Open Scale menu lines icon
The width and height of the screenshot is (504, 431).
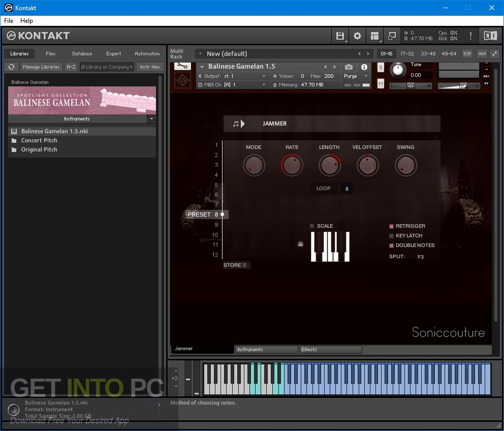pos(312,226)
